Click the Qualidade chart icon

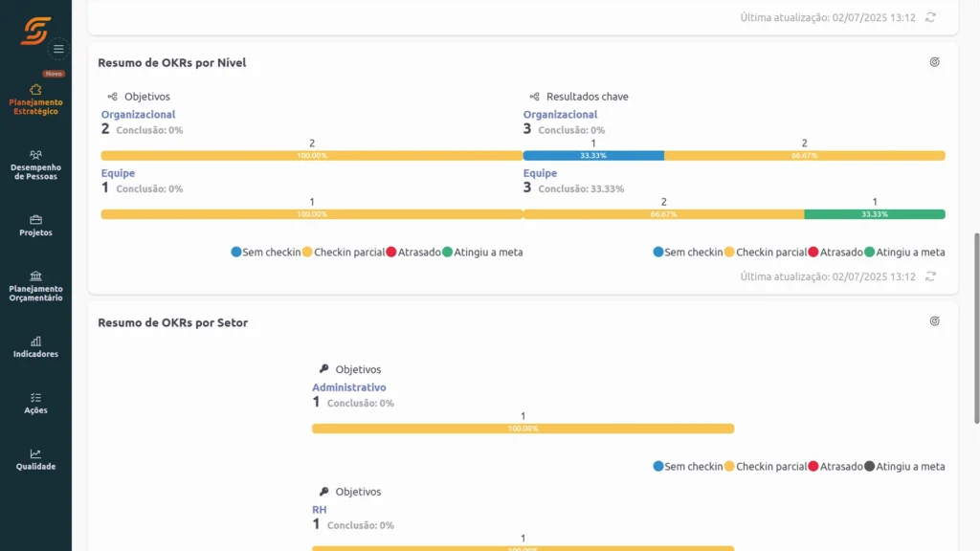pos(35,453)
